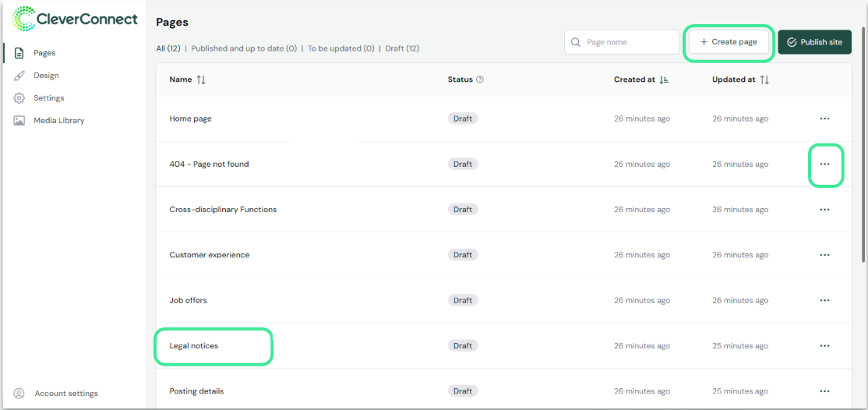The image size is (868, 410).
Task: Sort pages by Name column arrows
Action: coord(201,80)
